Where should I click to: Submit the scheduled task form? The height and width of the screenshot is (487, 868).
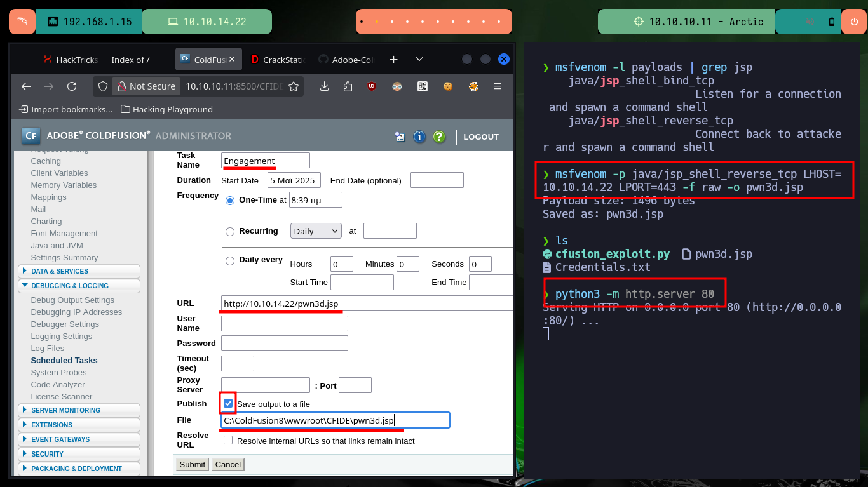(x=192, y=464)
